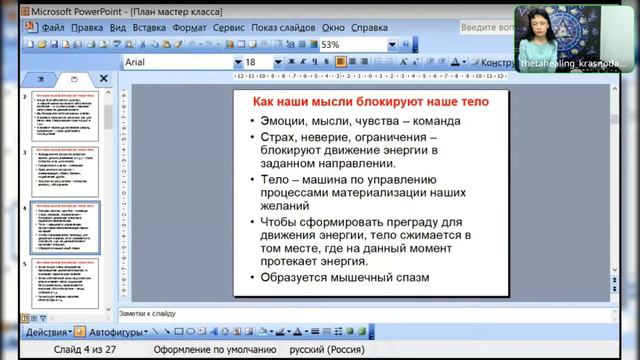Screen dimensions: 640x360
Task: Open the Формат menu
Action: point(189,28)
